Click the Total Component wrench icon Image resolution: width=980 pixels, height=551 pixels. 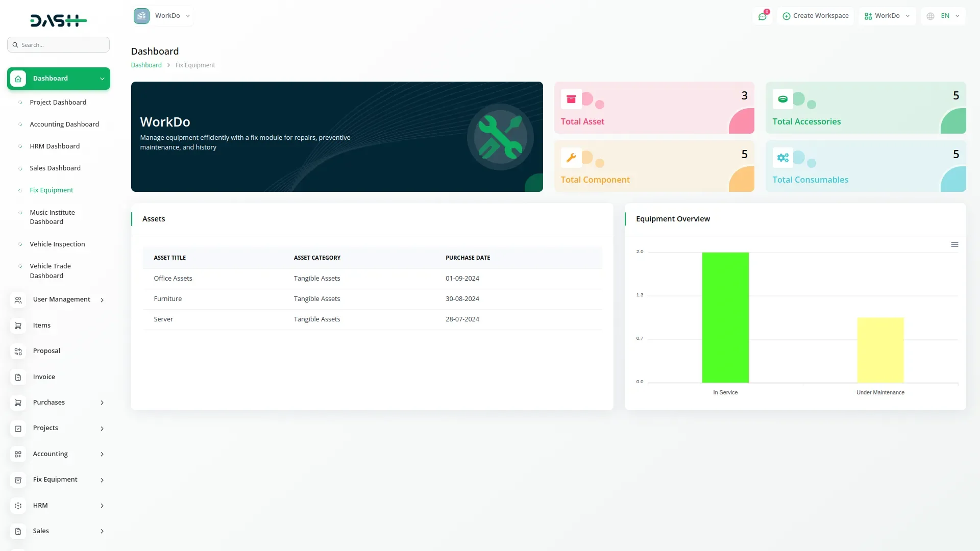(571, 158)
